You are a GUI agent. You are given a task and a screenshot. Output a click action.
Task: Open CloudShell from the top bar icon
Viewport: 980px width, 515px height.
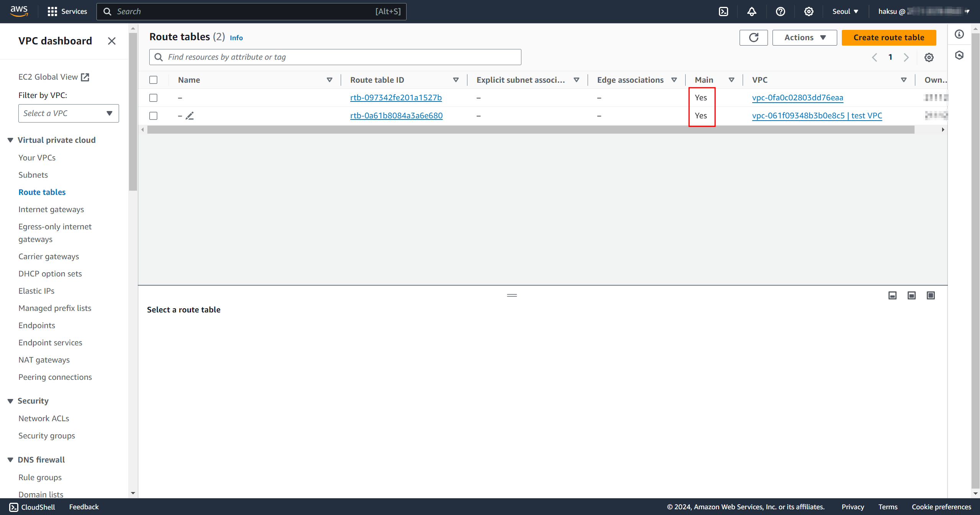(x=723, y=11)
